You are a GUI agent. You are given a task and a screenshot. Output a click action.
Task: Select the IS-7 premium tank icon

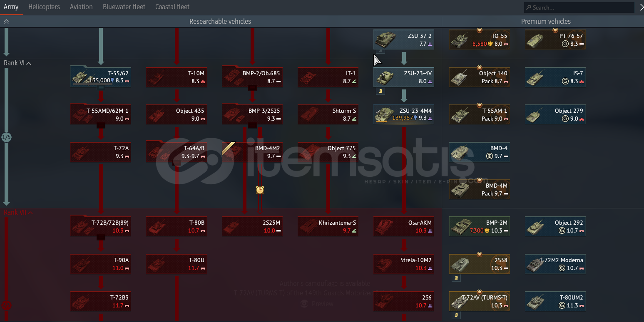[x=537, y=77]
